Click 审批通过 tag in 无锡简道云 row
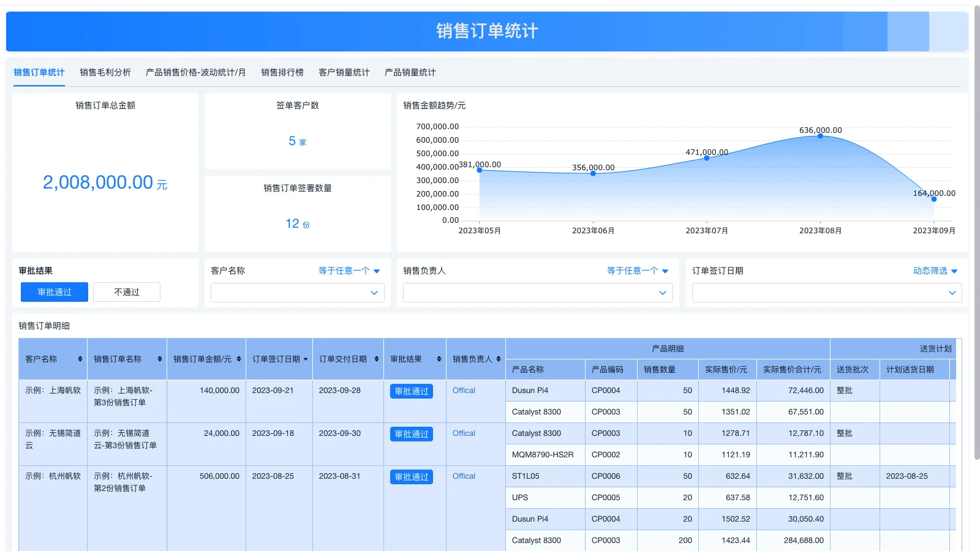The image size is (980, 551). [412, 434]
